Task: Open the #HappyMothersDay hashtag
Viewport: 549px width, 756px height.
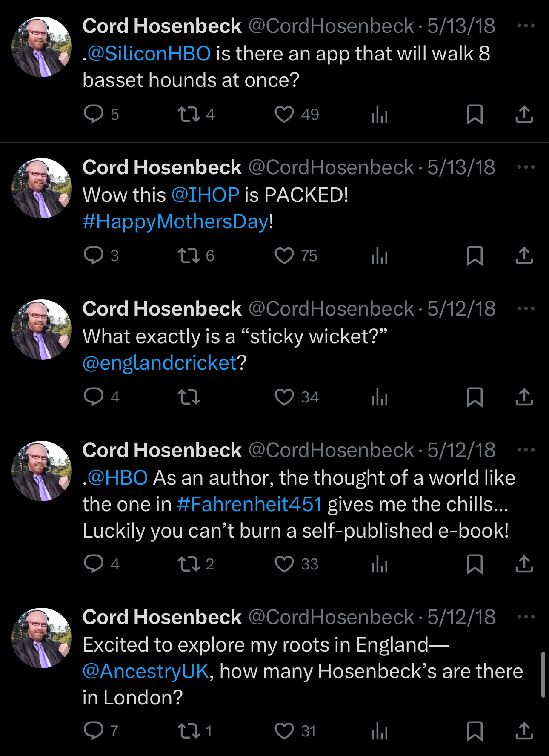Action: pos(176,221)
